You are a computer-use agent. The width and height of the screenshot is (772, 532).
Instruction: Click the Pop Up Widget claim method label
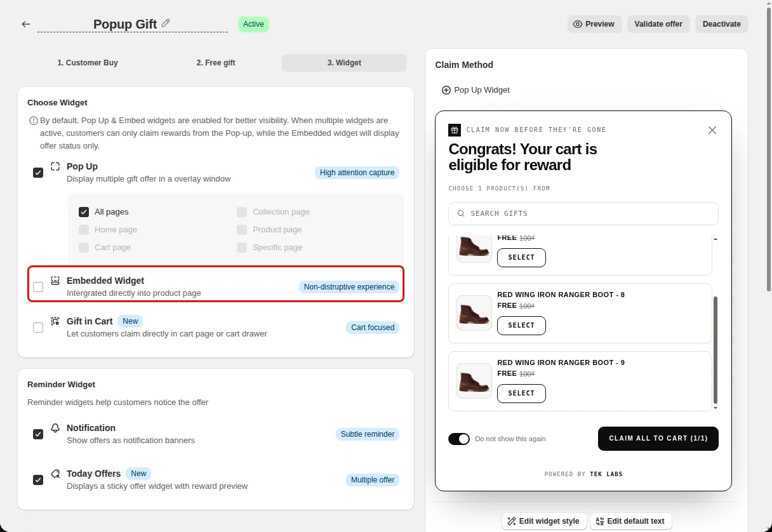pos(482,90)
